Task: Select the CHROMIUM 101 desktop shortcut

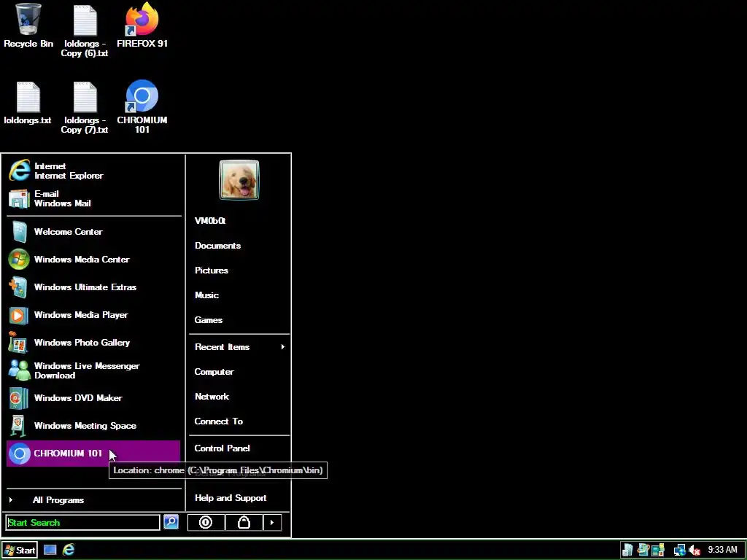Action: [142, 108]
